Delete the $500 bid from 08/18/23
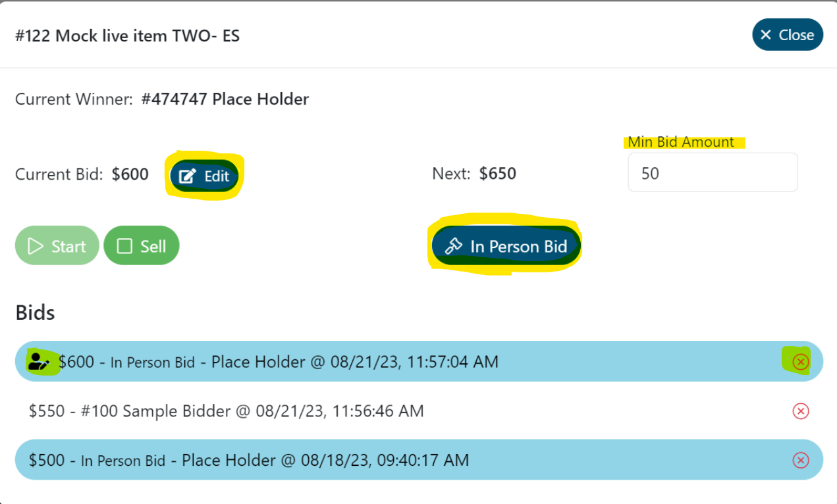 800,460
